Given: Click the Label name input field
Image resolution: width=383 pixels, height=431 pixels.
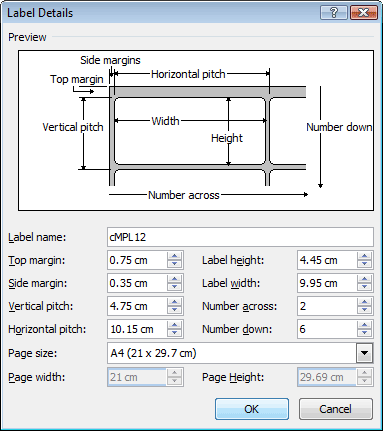Looking at the screenshot, I should point(240,237).
